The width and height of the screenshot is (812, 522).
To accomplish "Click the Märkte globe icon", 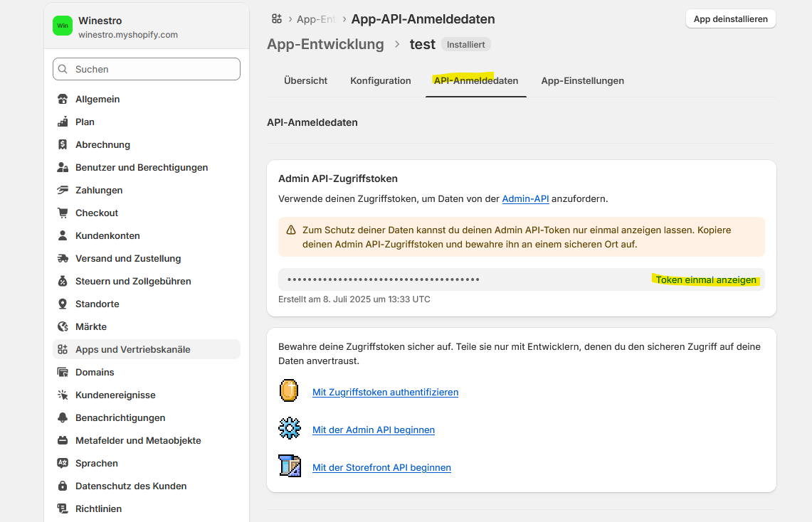I will click(63, 326).
